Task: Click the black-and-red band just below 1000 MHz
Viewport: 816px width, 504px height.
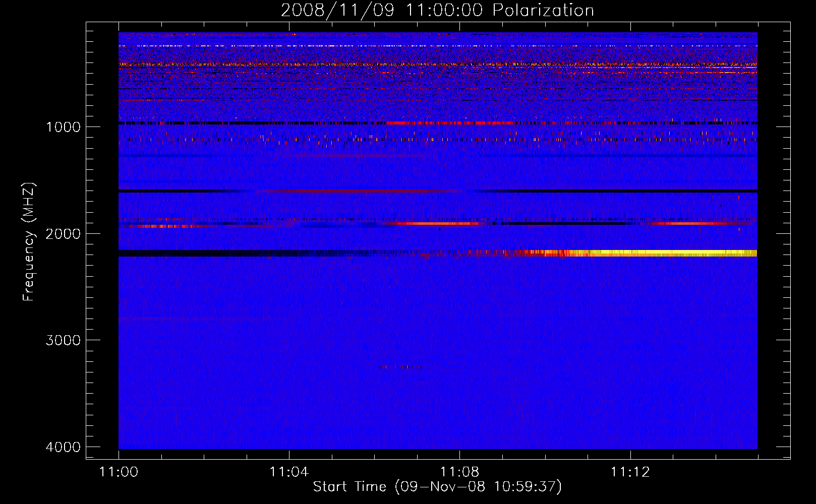Action: click(438, 123)
